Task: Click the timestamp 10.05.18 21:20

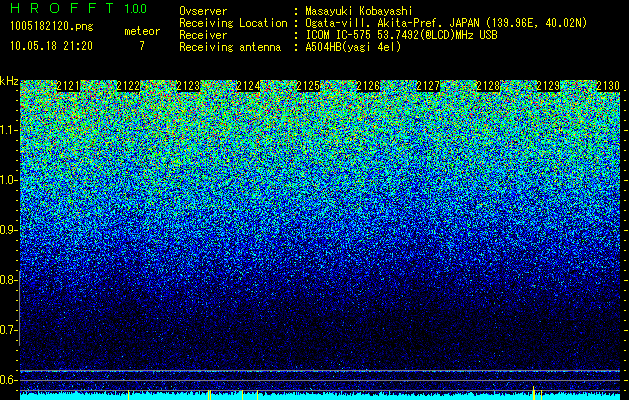Action: (x=51, y=46)
